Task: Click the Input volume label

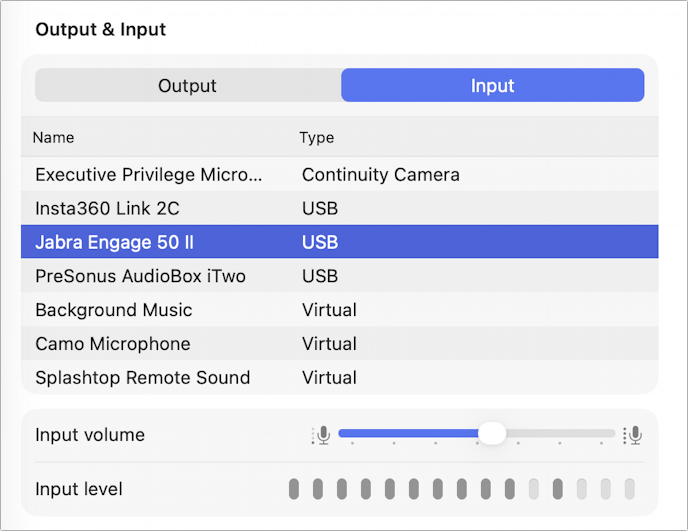Action: [90, 435]
